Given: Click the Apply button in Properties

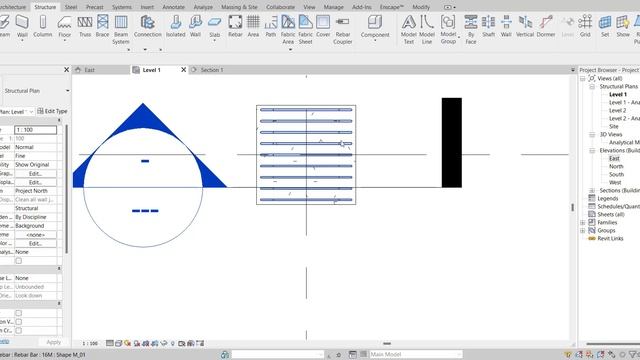Looking at the screenshot, I should click(53, 342).
